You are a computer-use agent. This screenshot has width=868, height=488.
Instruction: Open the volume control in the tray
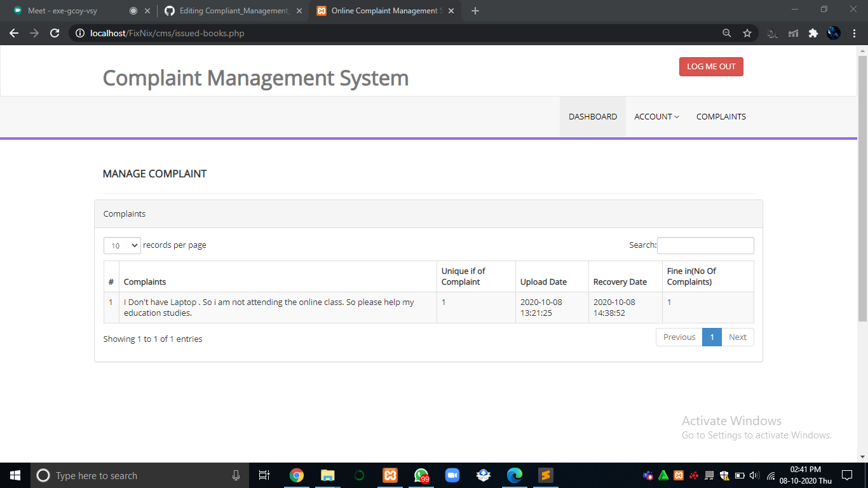click(x=754, y=475)
